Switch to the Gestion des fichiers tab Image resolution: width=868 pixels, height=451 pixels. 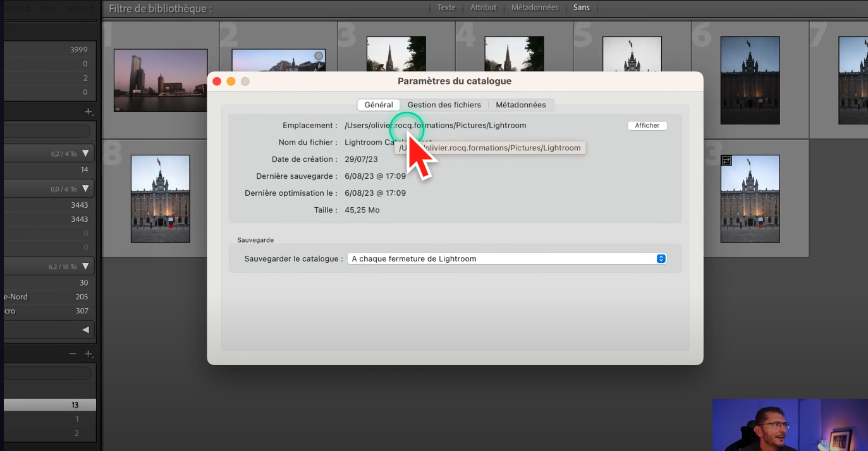(444, 105)
